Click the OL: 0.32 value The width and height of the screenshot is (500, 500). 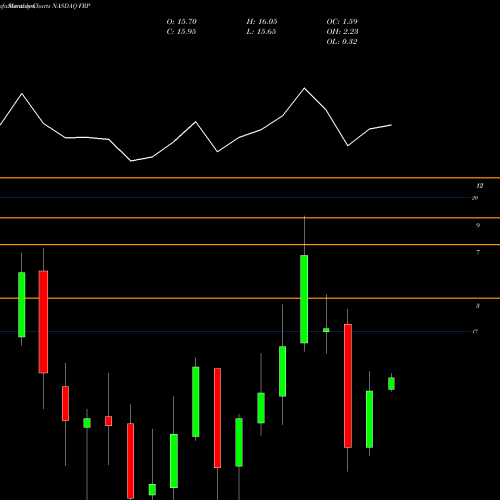coord(342,42)
